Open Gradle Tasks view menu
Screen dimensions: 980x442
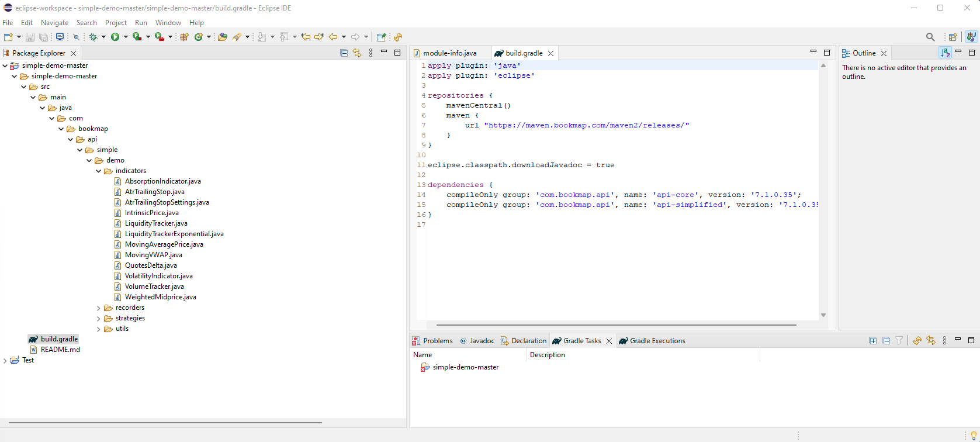944,341
